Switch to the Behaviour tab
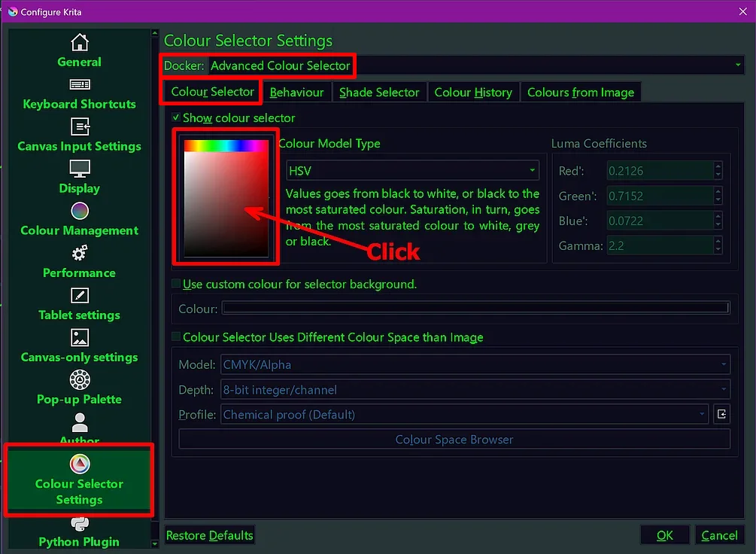The image size is (756, 554). tap(296, 92)
